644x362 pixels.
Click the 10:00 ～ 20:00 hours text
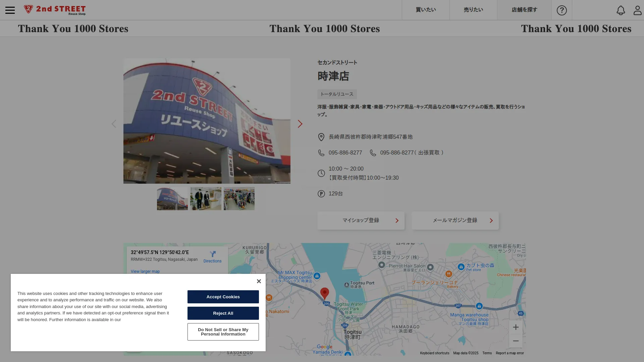(346, 169)
